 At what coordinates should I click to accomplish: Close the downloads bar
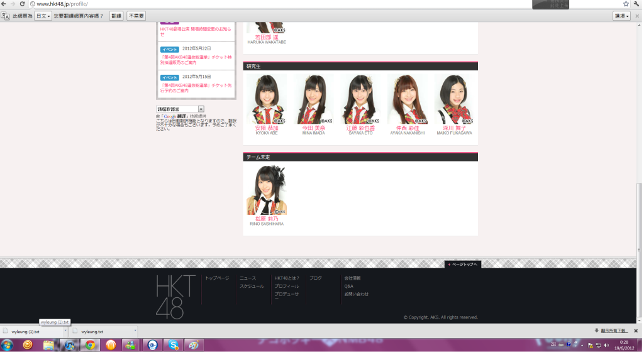pos(636,331)
